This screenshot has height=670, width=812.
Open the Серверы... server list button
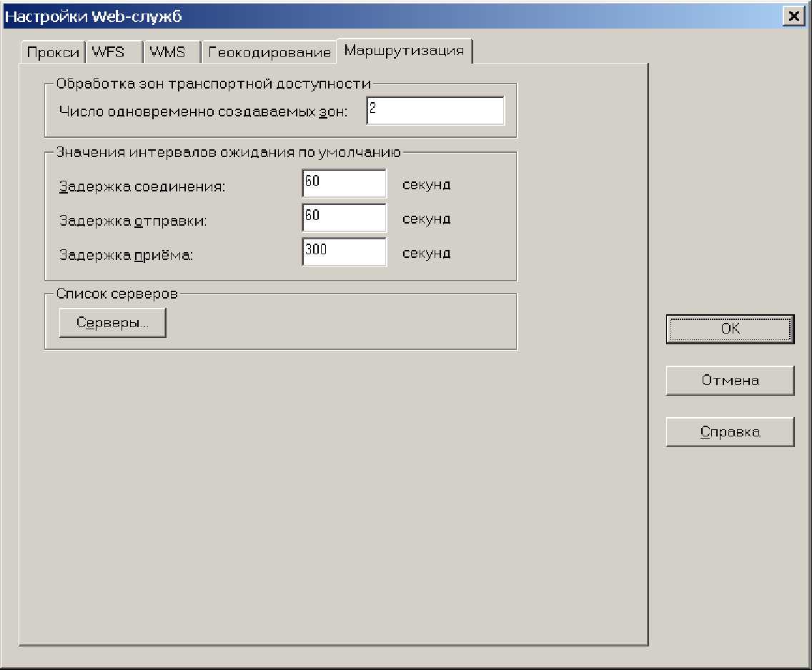[x=112, y=323]
